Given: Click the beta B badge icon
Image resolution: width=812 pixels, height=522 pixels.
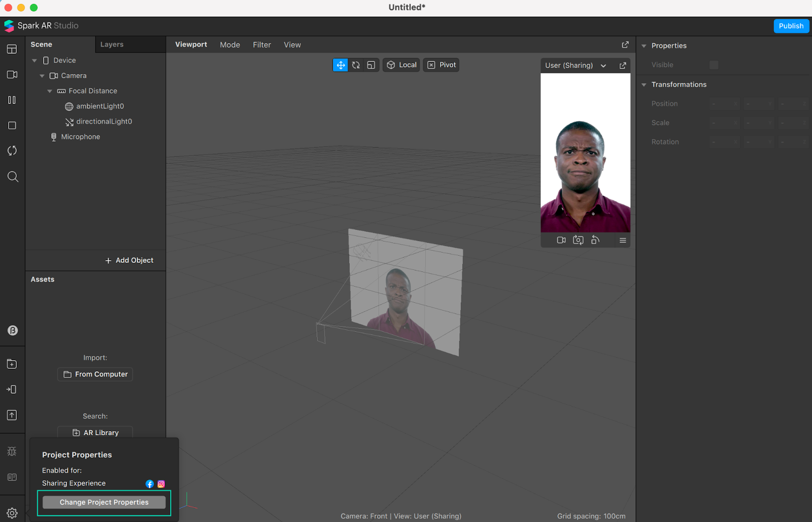Looking at the screenshot, I should click(x=13, y=331).
